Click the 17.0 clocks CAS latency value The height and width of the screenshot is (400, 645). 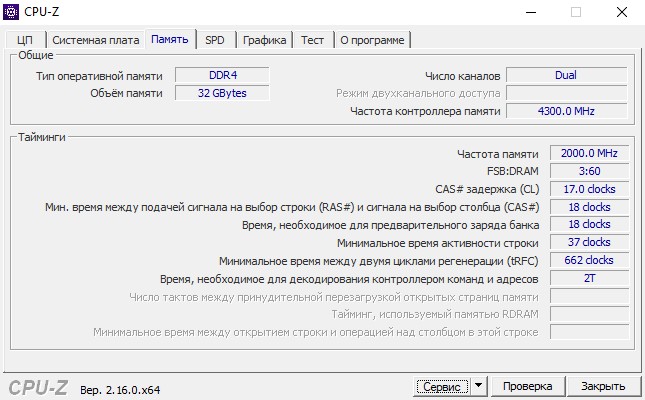pyautogui.click(x=589, y=189)
